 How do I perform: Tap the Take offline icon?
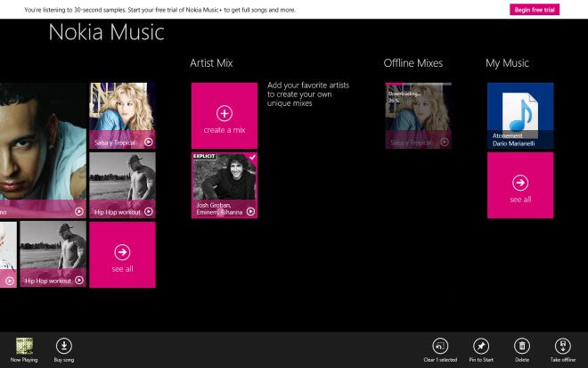[563, 346]
